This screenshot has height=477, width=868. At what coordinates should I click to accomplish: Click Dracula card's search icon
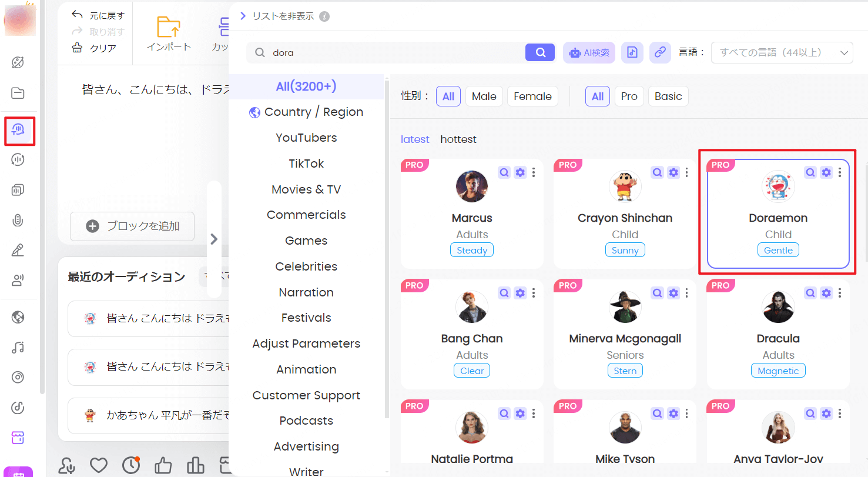(810, 293)
